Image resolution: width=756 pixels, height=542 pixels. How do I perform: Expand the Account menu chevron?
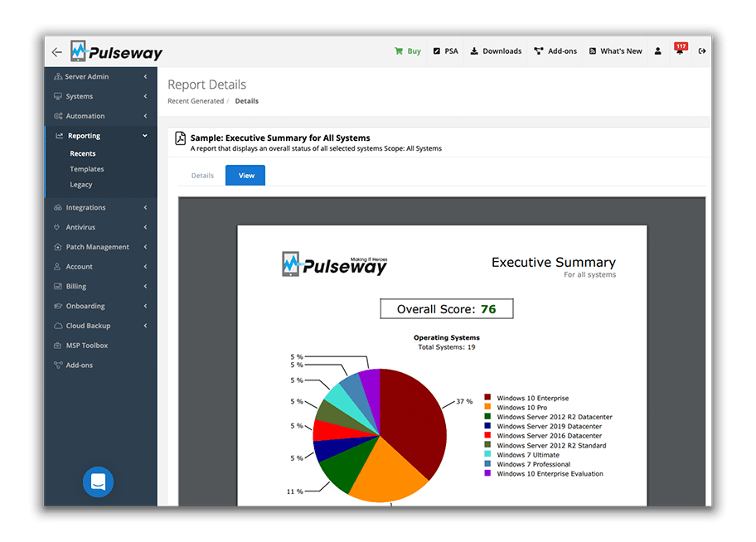coord(145,267)
